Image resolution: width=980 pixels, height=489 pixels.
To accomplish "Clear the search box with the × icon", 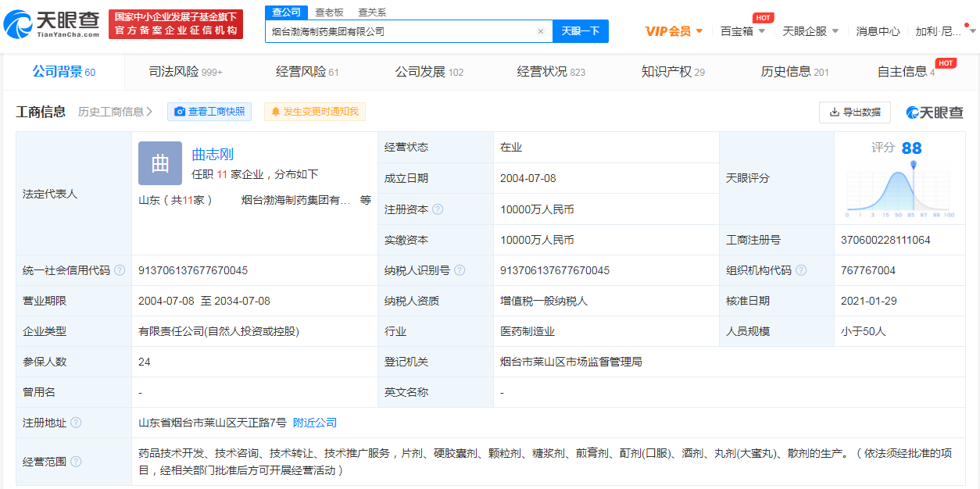I will (x=540, y=30).
